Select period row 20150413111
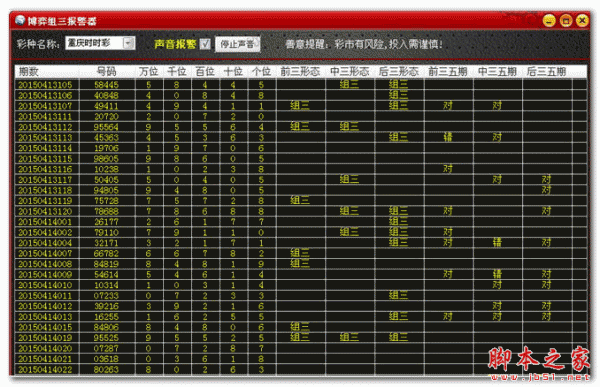 click(x=300, y=116)
